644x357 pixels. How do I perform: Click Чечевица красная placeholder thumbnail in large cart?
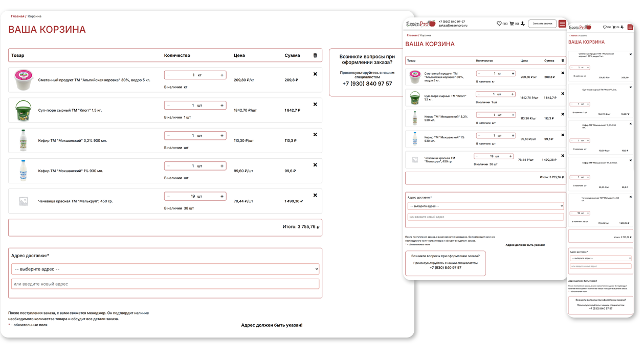(23, 201)
